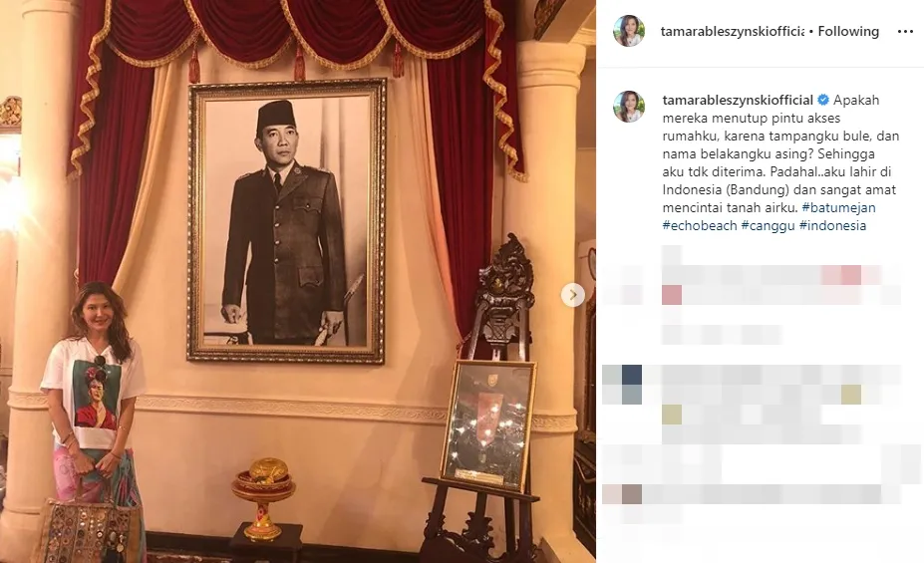
Task: Open tamarableszynskiofficial username in caption
Action: [738, 100]
